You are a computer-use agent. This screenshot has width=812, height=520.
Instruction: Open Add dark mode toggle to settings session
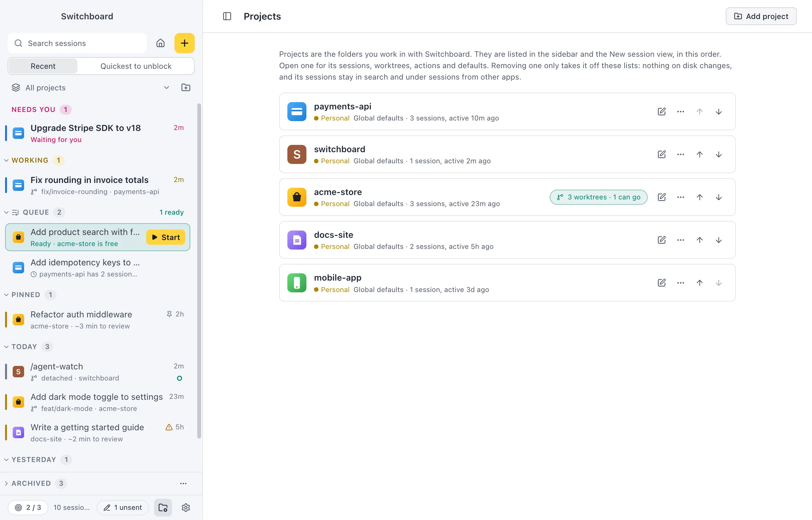[x=98, y=402]
